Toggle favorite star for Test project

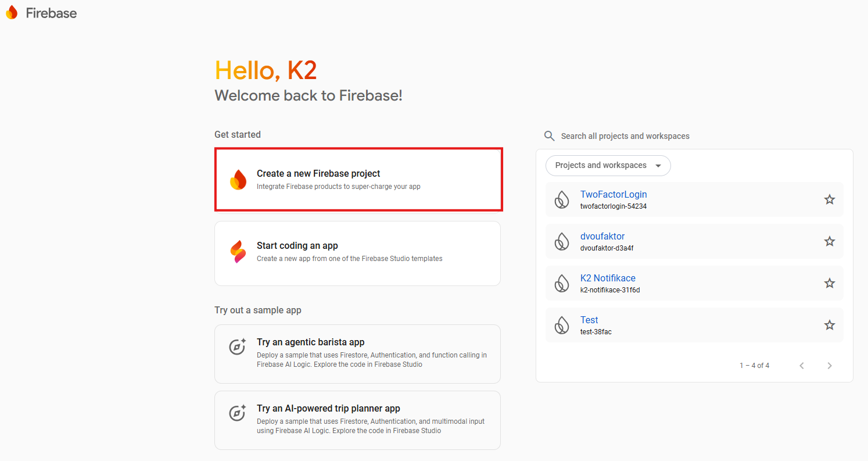[830, 325]
